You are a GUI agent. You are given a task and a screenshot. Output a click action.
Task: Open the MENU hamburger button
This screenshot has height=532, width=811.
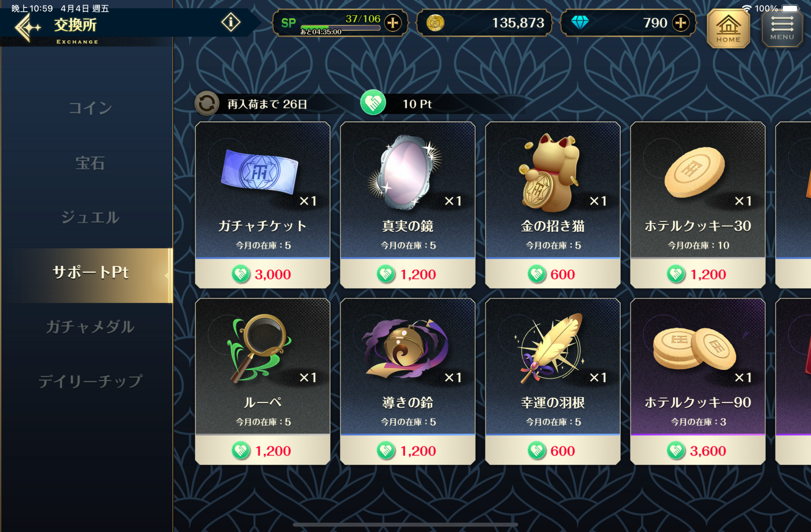click(x=782, y=28)
